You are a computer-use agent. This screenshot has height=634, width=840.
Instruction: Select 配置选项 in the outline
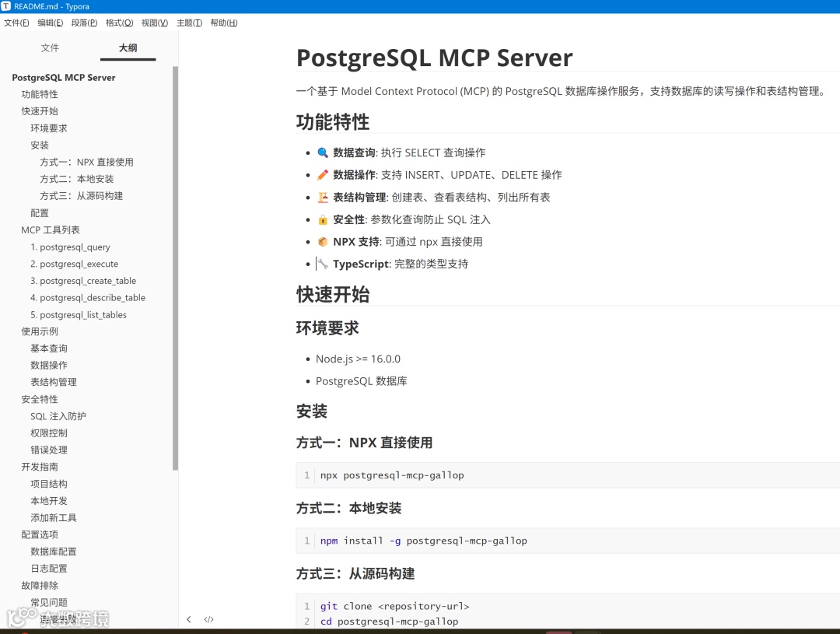pos(40,535)
